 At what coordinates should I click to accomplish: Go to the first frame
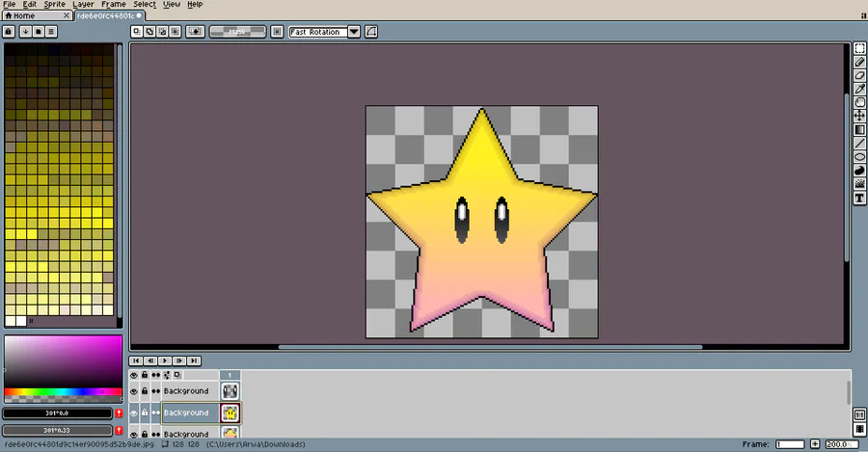136,360
